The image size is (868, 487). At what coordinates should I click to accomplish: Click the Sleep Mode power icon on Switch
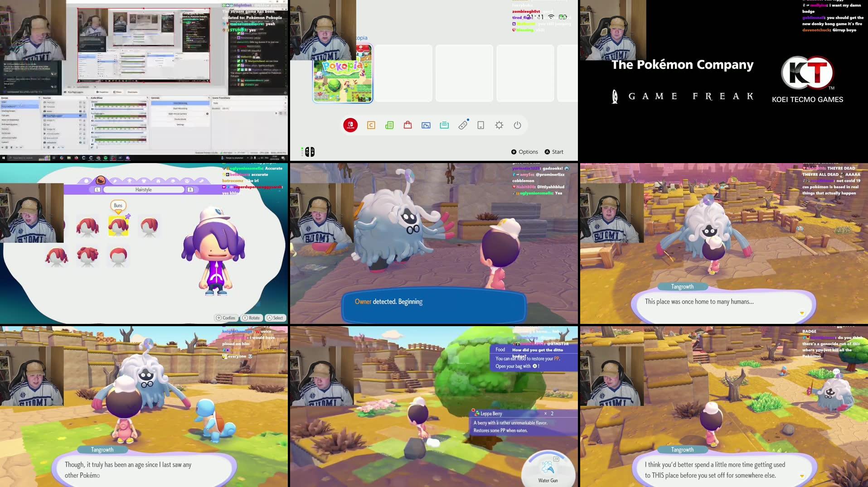(x=518, y=125)
